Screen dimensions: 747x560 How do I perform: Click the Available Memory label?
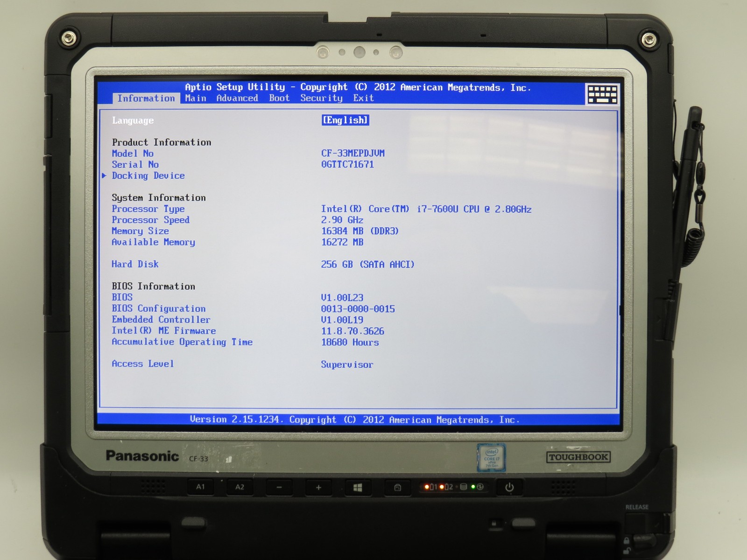point(153,242)
